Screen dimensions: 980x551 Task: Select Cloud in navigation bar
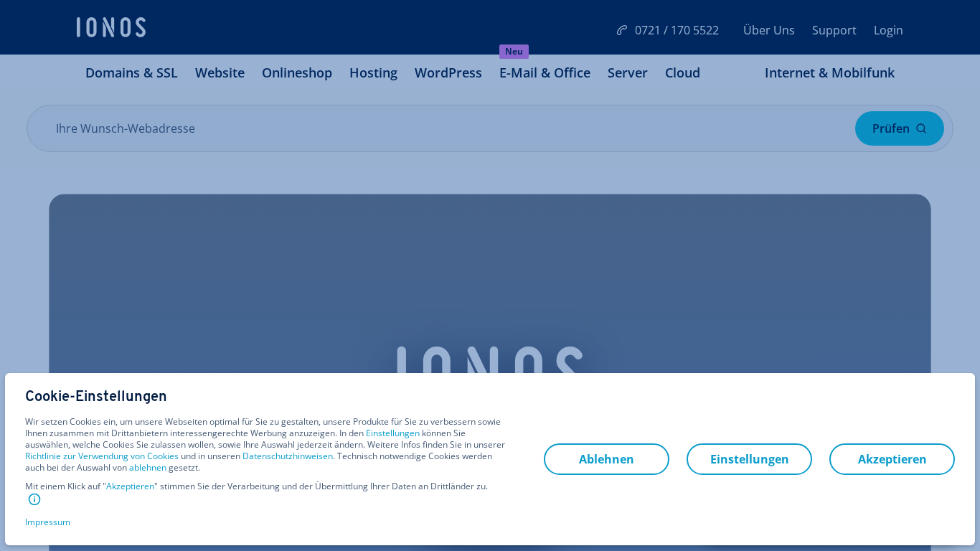[682, 72]
